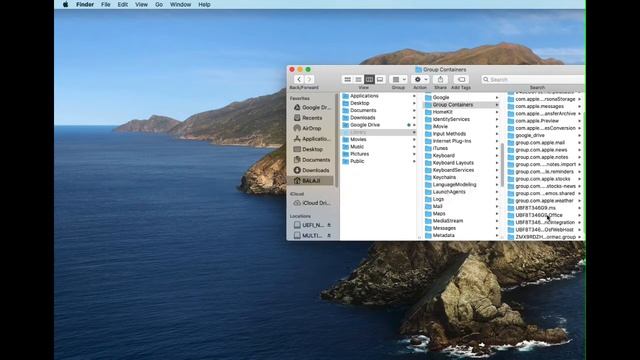Click the Add Tags toolbar button

pos(461,80)
